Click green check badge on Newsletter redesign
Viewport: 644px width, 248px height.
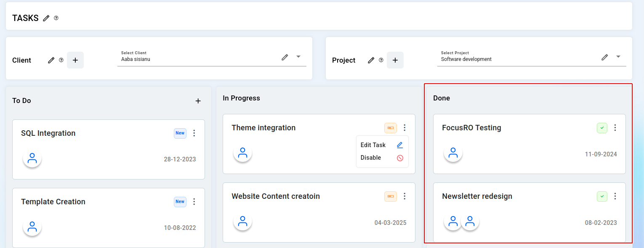pyautogui.click(x=602, y=196)
